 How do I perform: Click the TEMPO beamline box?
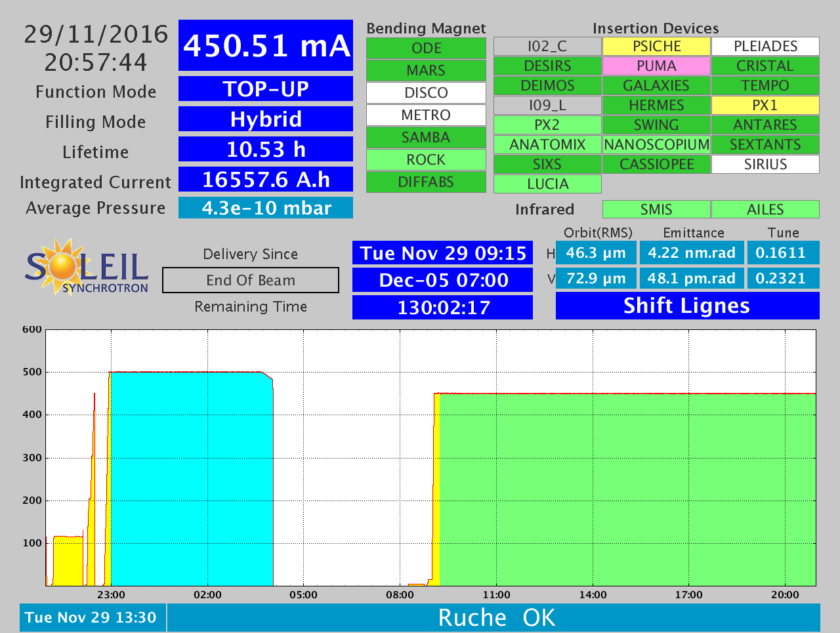(765, 86)
